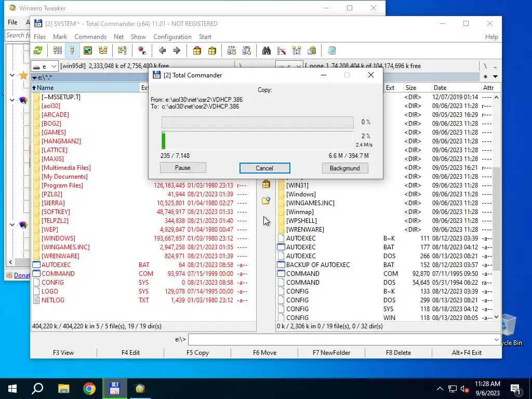Open right panel directory history down arrow
This screenshot has width=532, height=399.
pyautogui.click(x=495, y=77)
